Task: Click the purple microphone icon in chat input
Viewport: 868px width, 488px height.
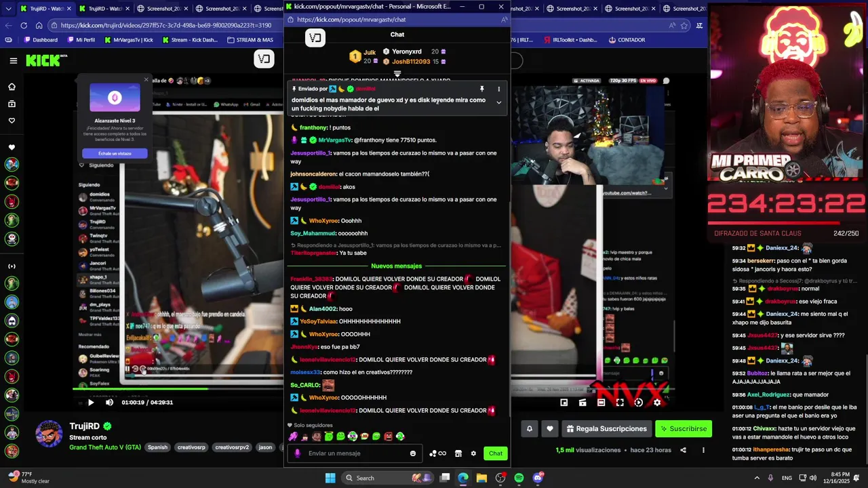Action: [297, 453]
